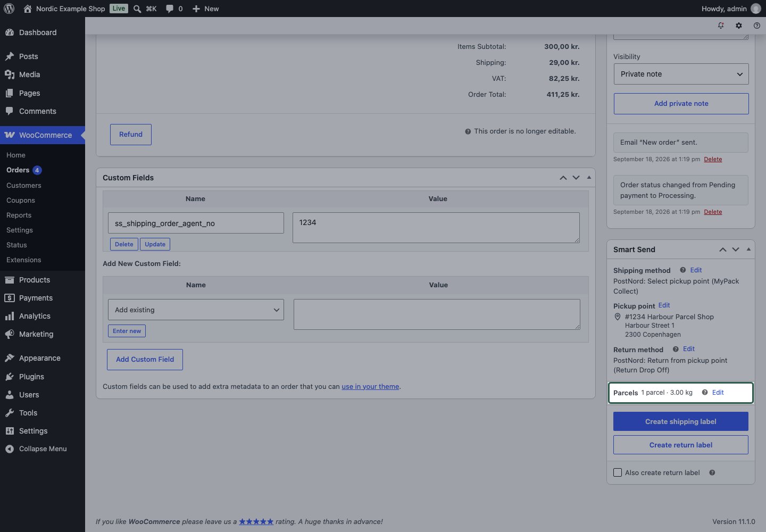Click Add private note button

tap(681, 104)
